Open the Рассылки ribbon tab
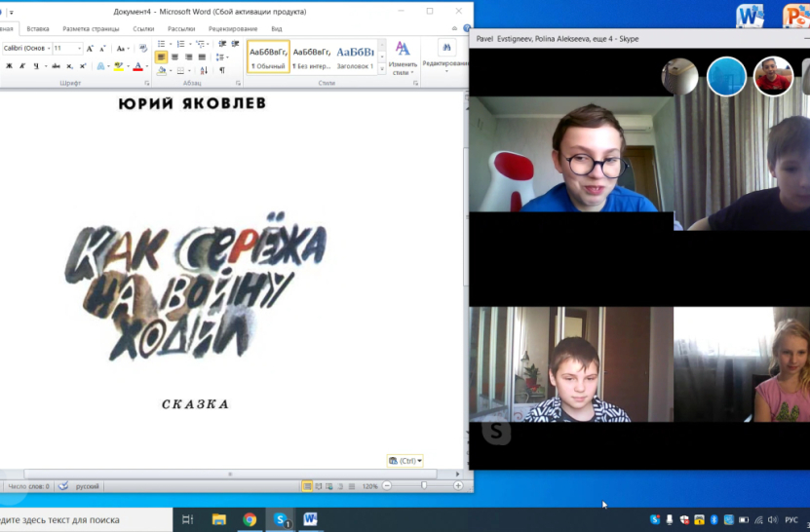Viewport: 810px width, 532px height. click(181, 29)
